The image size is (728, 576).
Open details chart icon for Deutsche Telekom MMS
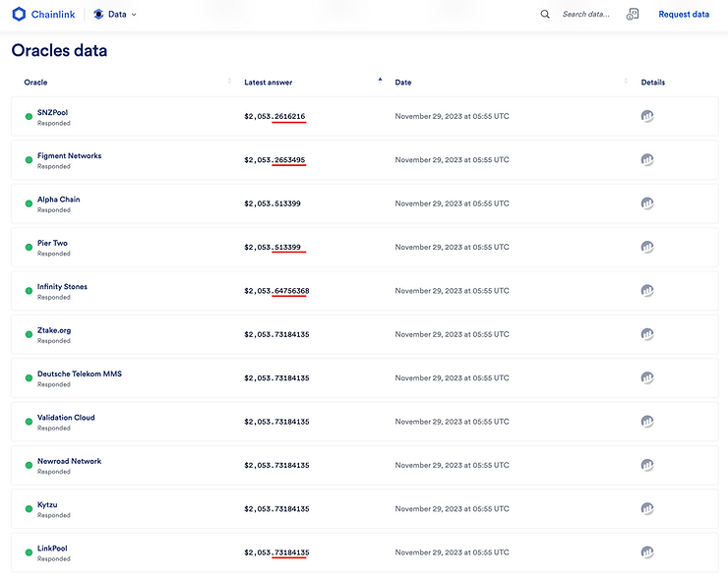[647, 377]
